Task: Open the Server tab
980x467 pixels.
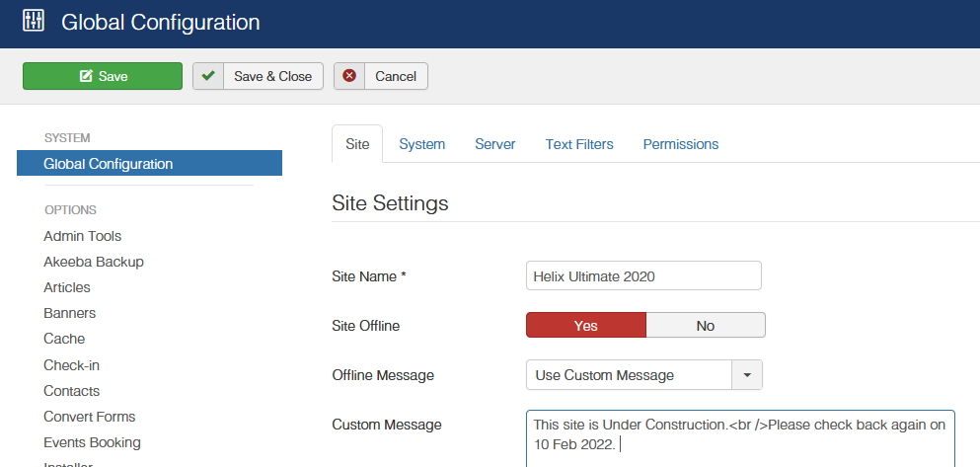Action: (x=494, y=144)
